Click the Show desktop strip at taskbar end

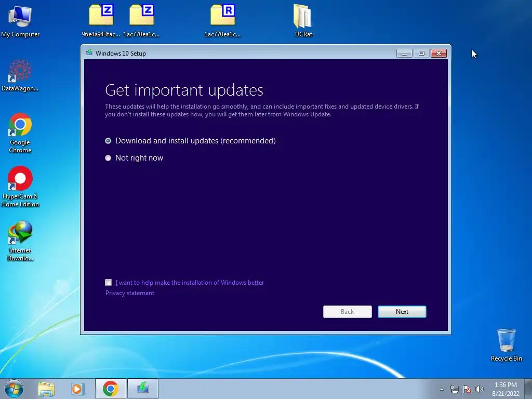(x=528, y=389)
